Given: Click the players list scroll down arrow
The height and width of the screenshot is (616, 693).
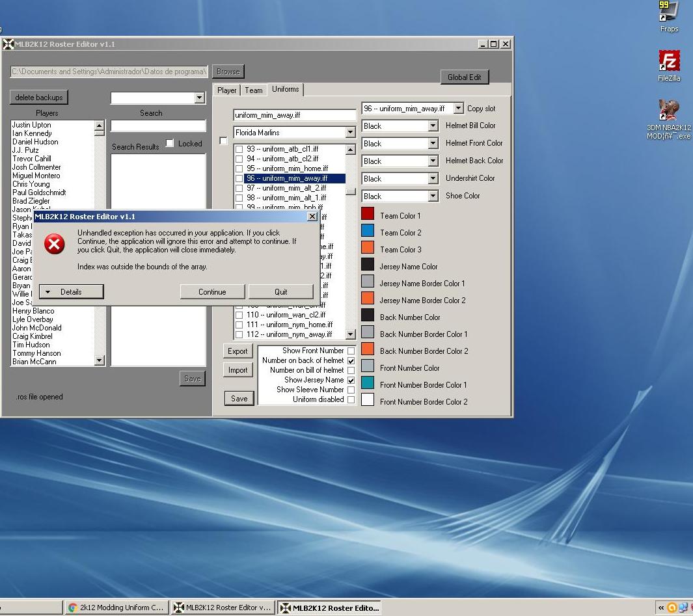Looking at the screenshot, I should pyautogui.click(x=100, y=360).
